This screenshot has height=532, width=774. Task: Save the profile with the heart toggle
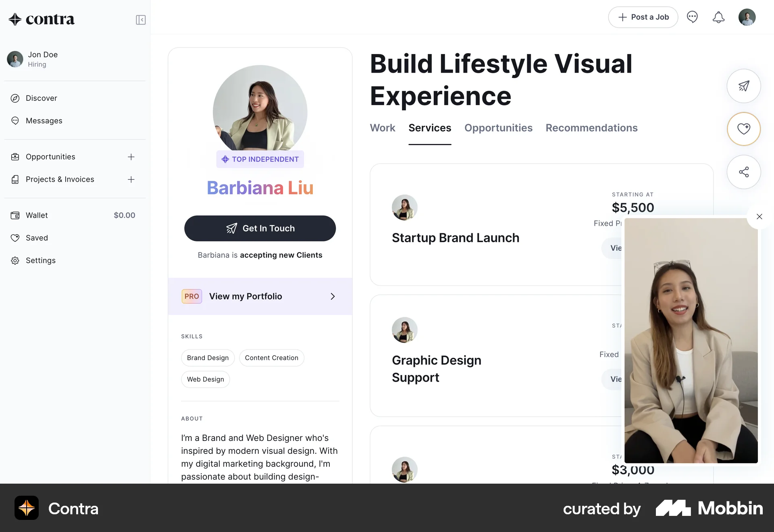coord(744,129)
